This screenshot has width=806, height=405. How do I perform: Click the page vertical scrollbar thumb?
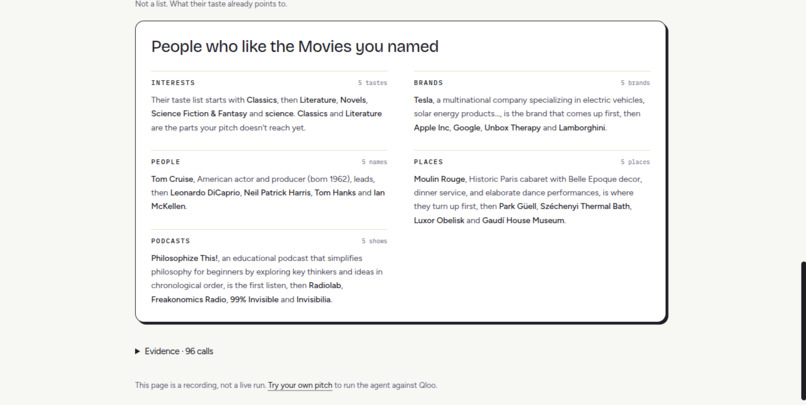pos(803,331)
